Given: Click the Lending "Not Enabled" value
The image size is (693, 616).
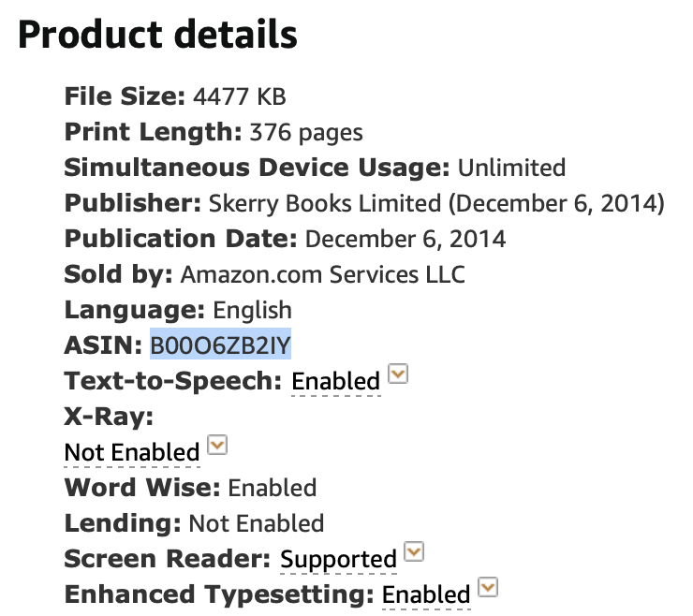Looking at the screenshot, I should pos(256,523).
